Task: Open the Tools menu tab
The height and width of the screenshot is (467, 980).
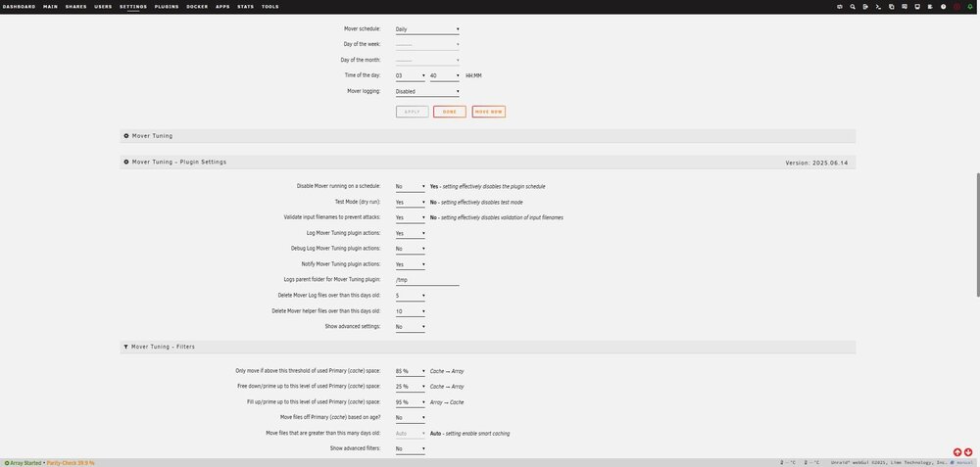Action: click(x=270, y=7)
